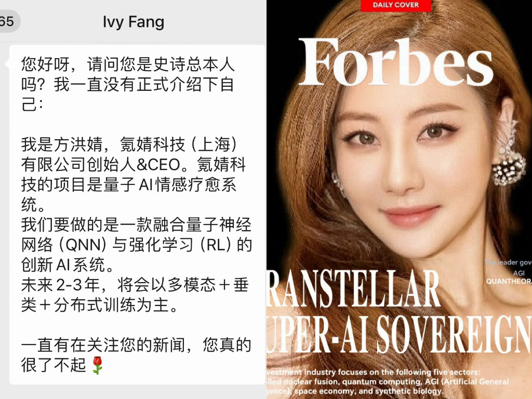Open the Ivy Fang chat title
Image resolution: width=532 pixels, height=399 pixels.
tap(134, 22)
